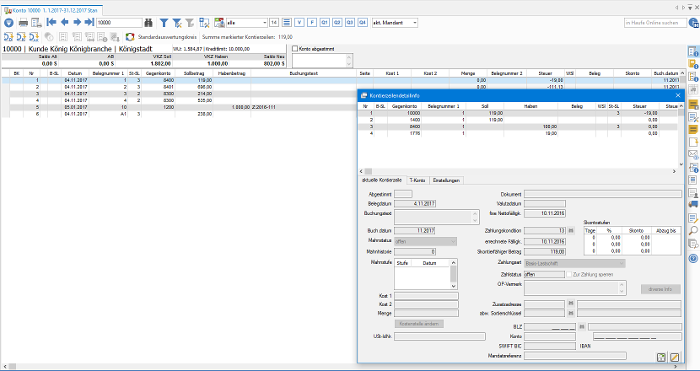Switch to the T-Konto tab

coord(417,180)
